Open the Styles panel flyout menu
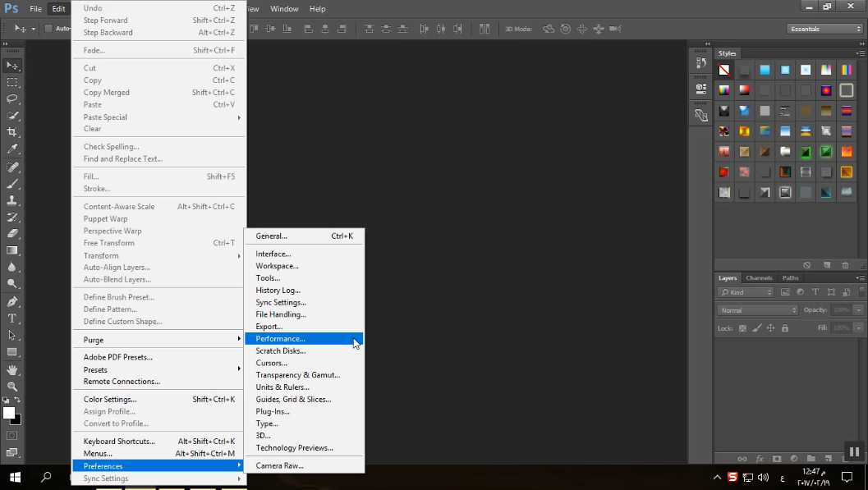 click(x=861, y=53)
